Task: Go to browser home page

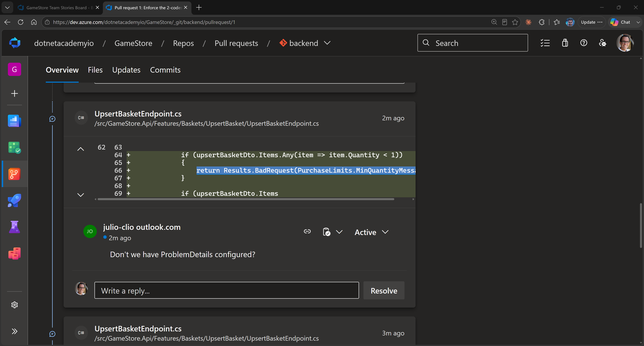Action: (34, 22)
